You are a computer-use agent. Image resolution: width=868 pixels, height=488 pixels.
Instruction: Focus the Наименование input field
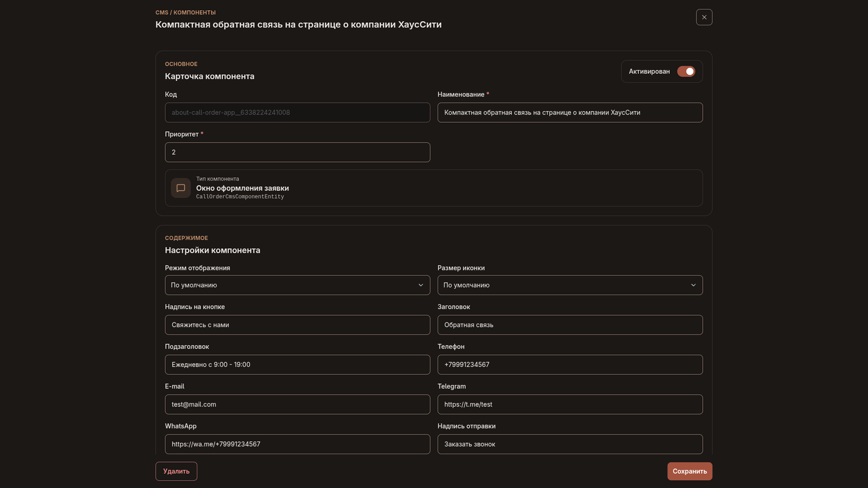570,113
